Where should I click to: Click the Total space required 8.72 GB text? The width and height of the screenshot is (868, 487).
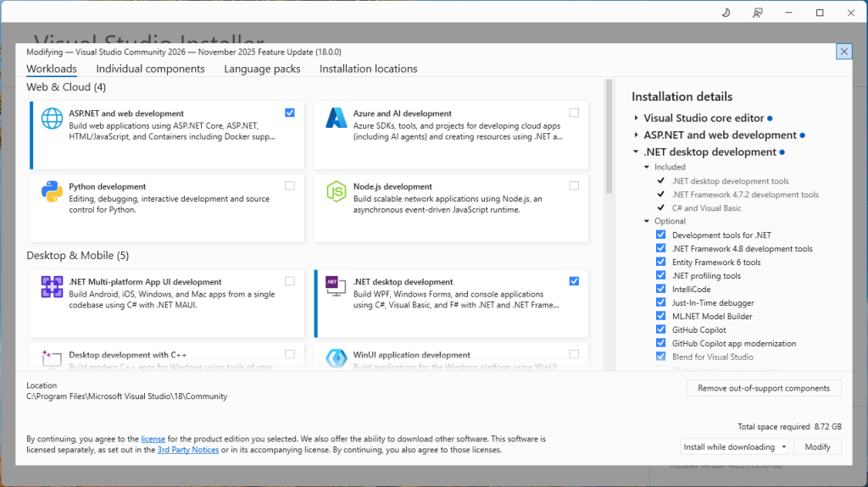coord(789,427)
